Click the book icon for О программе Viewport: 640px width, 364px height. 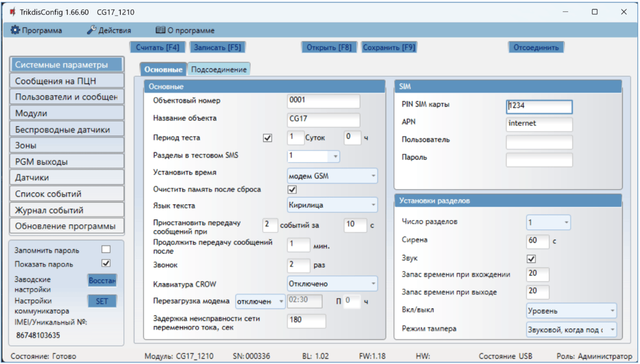pos(160,30)
